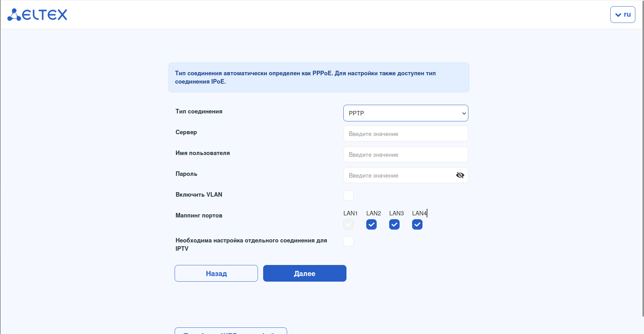Open the ru language selector
This screenshot has height=334, width=644.
click(x=622, y=15)
